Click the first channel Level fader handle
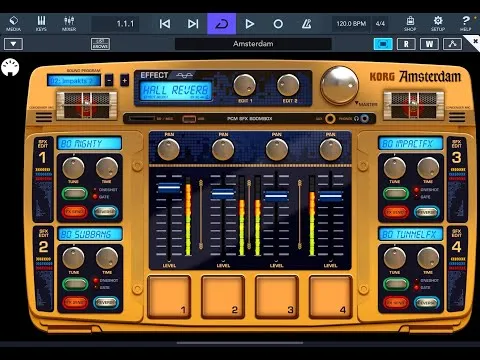 click(x=169, y=188)
